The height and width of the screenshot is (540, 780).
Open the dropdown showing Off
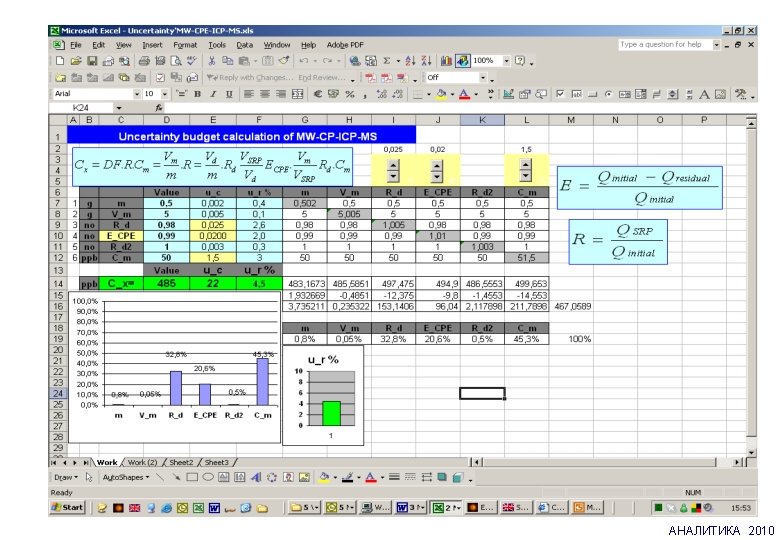coord(483,78)
